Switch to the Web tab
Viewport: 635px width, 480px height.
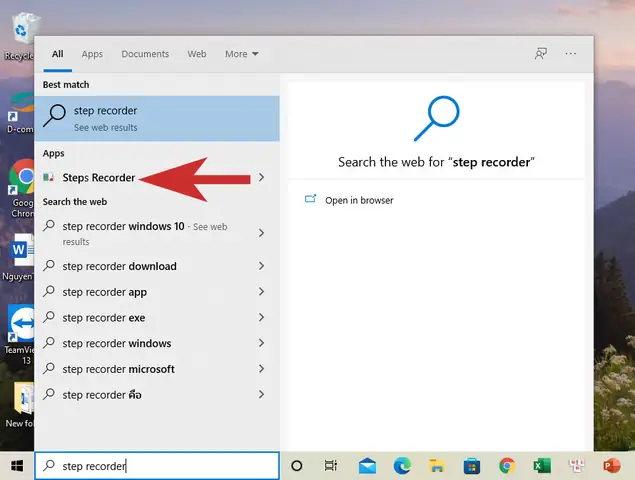tap(197, 54)
